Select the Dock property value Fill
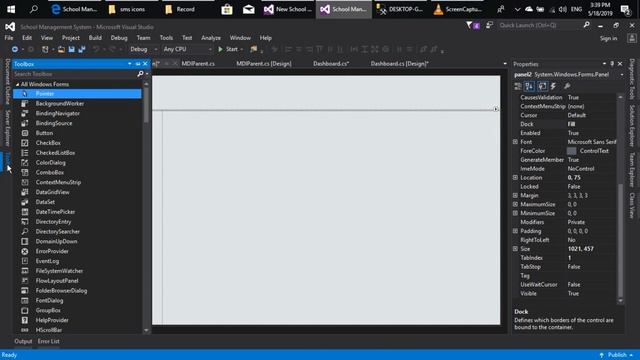Screen dimensions: 640x360 pos(571,124)
